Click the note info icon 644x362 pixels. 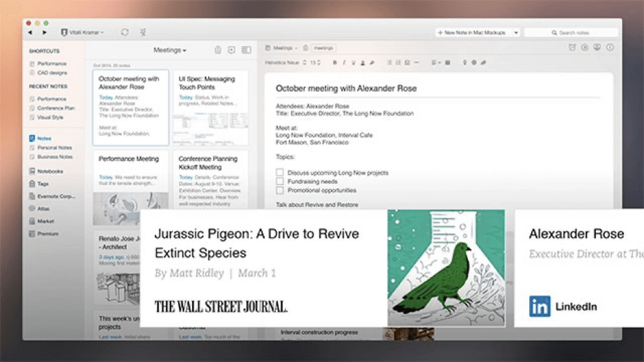[x=610, y=47]
